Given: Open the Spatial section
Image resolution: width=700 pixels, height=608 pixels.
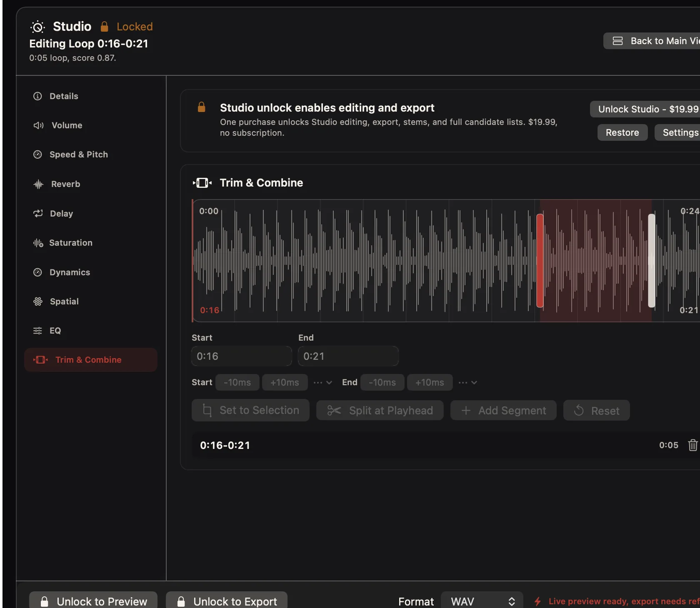Looking at the screenshot, I should coord(91,302).
